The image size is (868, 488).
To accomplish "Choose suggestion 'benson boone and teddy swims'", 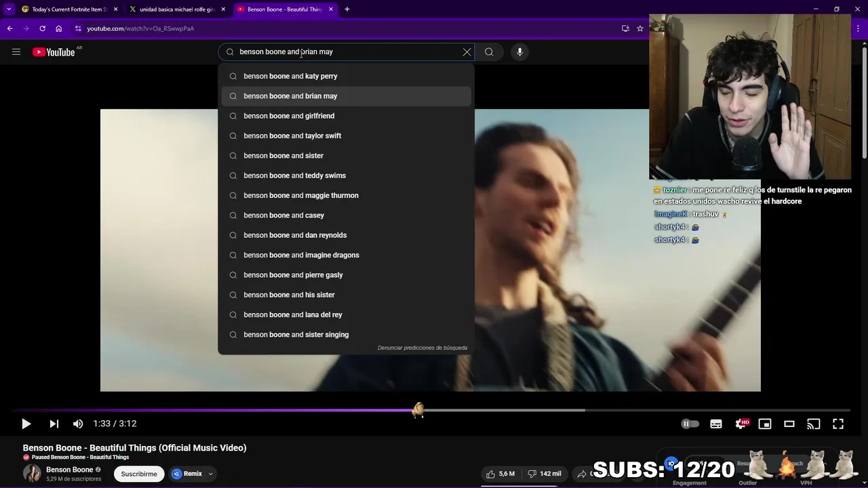I will 346,176.
